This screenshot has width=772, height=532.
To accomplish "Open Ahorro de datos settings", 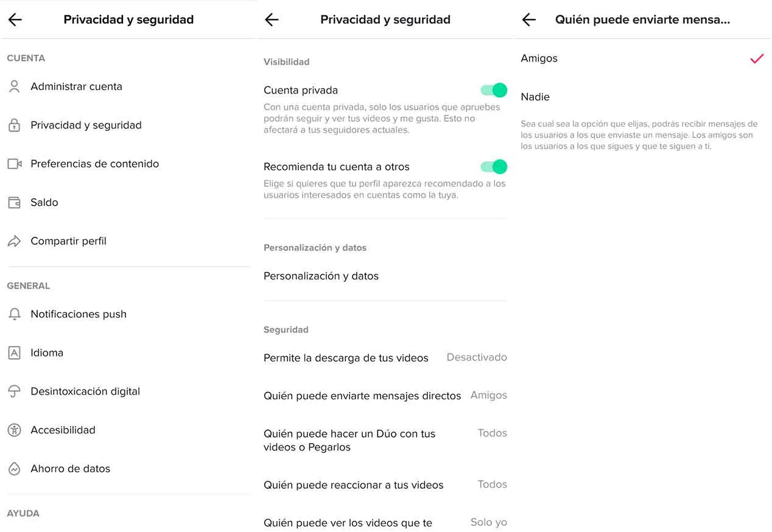I will pos(71,469).
